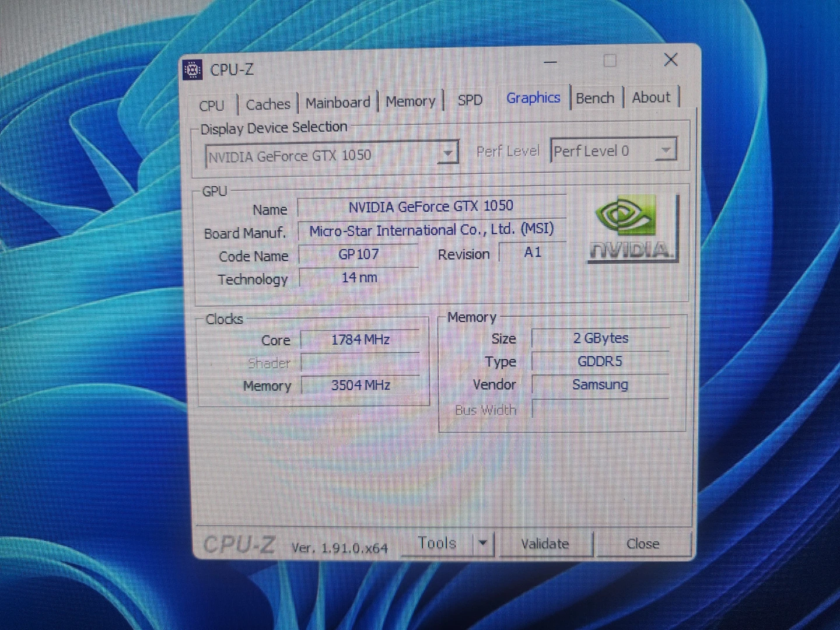The image size is (840, 630).
Task: Click the Validate button
Action: coord(545,544)
